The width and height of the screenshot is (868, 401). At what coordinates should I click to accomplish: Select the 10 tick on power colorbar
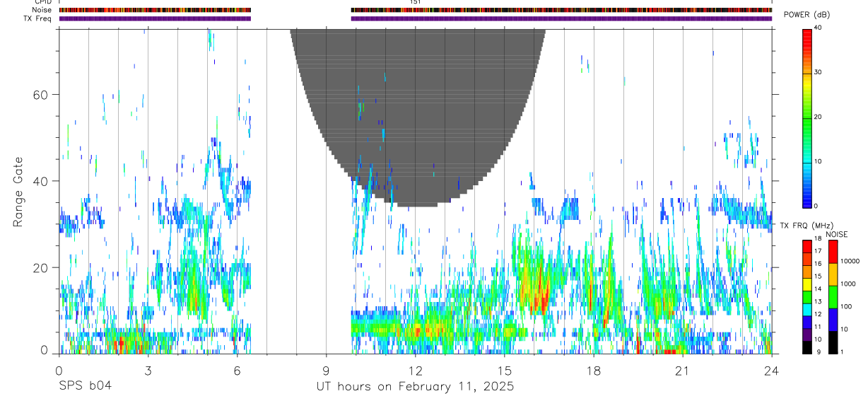click(x=818, y=161)
